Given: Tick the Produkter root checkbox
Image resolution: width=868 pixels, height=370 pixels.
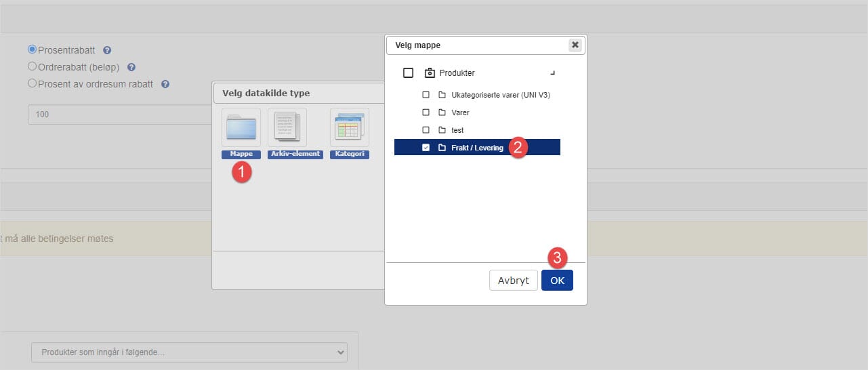Looking at the screenshot, I should [x=408, y=73].
